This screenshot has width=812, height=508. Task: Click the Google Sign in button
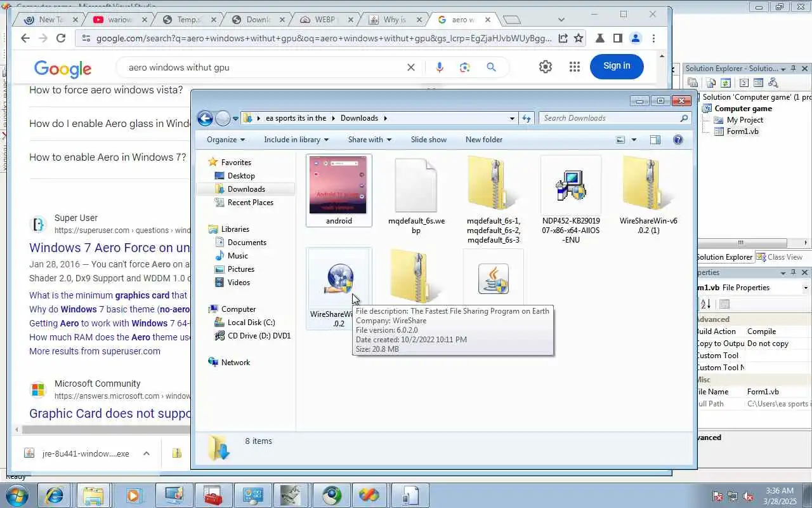tap(617, 66)
